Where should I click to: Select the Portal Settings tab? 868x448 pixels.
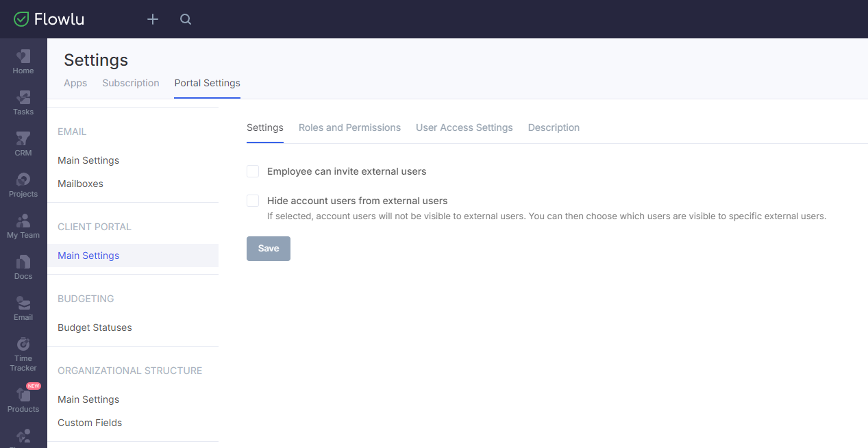tap(208, 83)
